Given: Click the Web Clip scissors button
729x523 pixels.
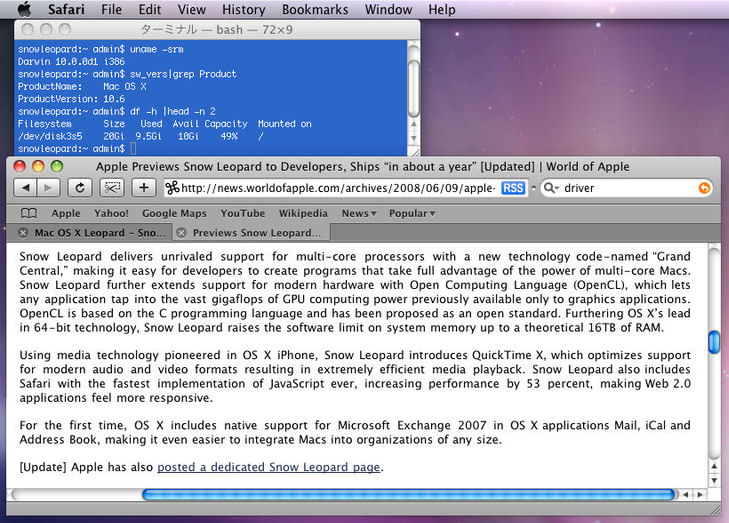Looking at the screenshot, I should [112, 187].
